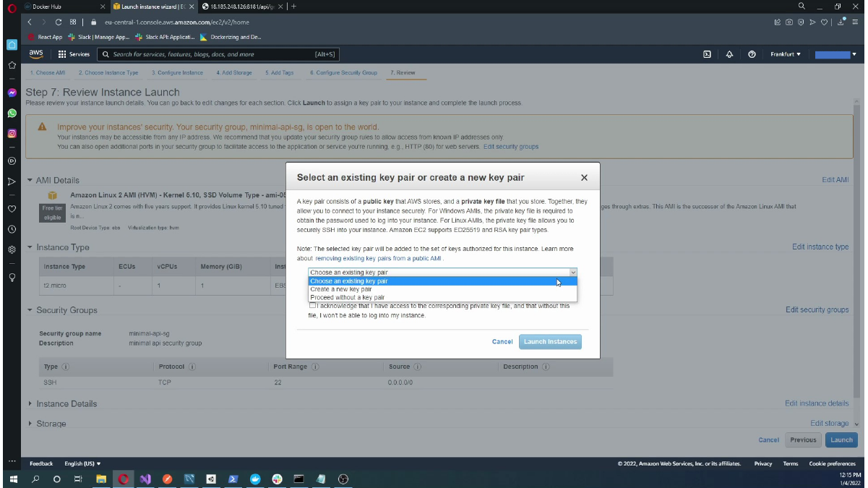Image resolution: width=868 pixels, height=488 pixels.
Task: Open 'removing existing key pairs' link
Action: (379, 258)
